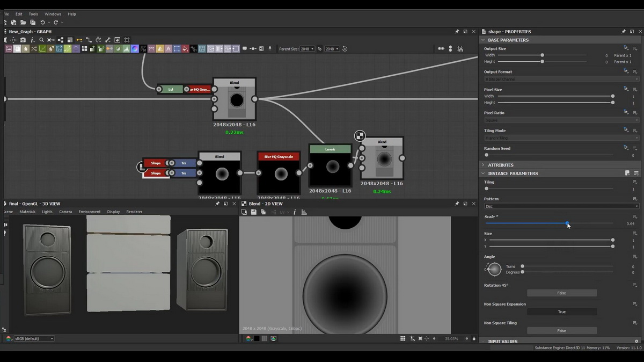The width and height of the screenshot is (644, 362).
Task: Open the Environment menu in 3D view
Action: pyautogui.click(x=90, y=212)
